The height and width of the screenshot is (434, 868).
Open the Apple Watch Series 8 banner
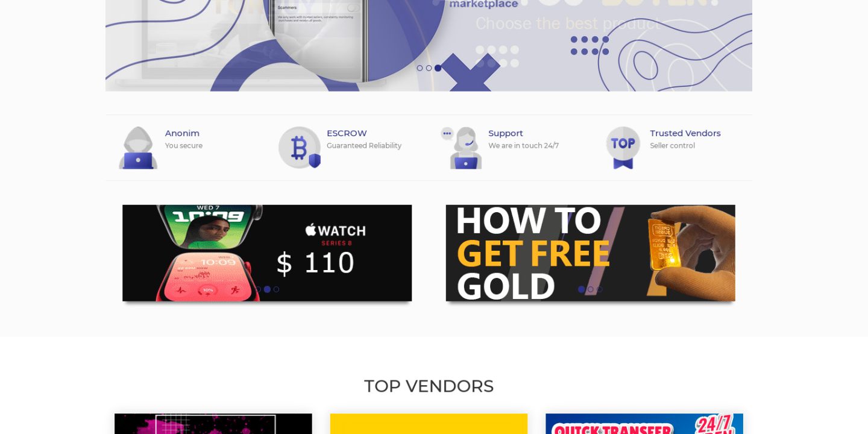(x=267, y=253)
